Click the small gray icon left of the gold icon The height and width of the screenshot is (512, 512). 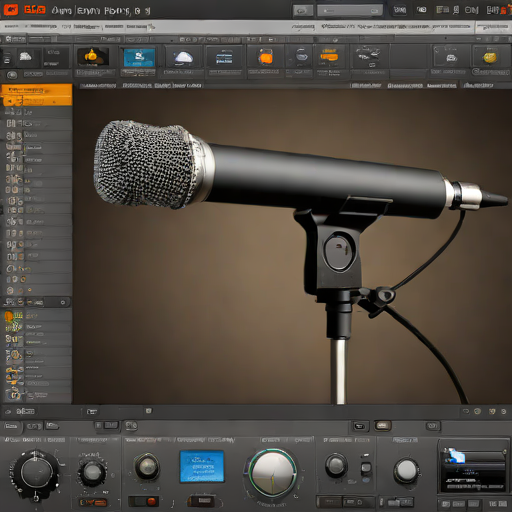pos(451,58)
